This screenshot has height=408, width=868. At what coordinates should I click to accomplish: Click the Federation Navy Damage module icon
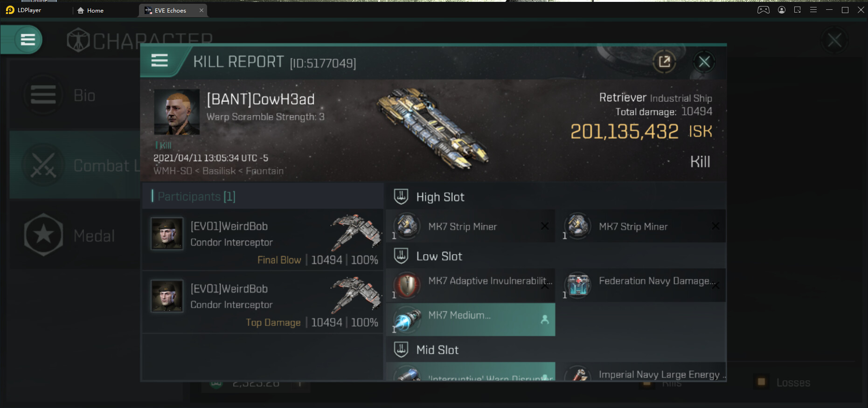[577, 285]
